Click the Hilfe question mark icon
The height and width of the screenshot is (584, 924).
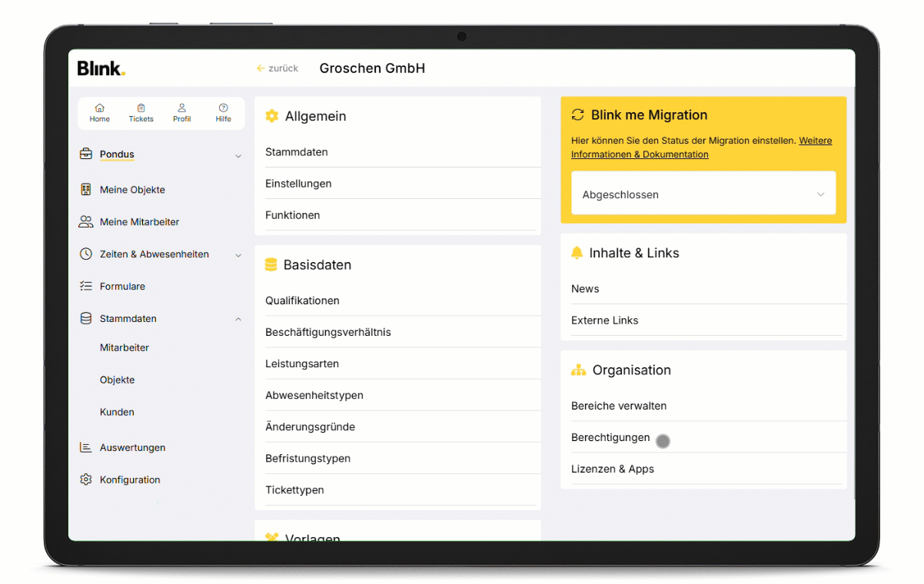pyautogui.click(x=223, y=108)
